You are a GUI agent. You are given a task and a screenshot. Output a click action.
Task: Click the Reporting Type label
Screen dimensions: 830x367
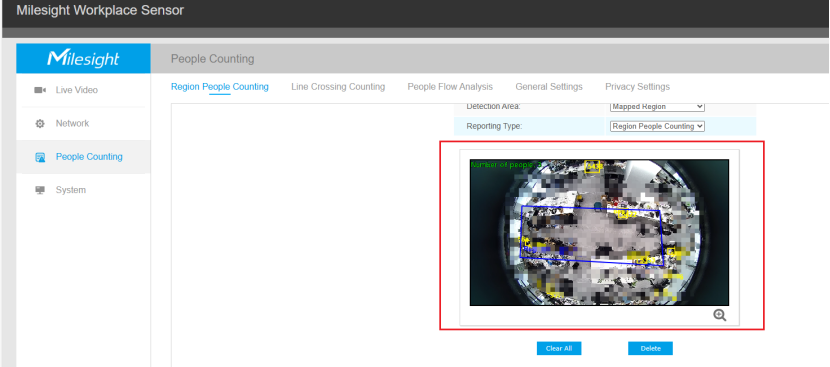[494, 127]
